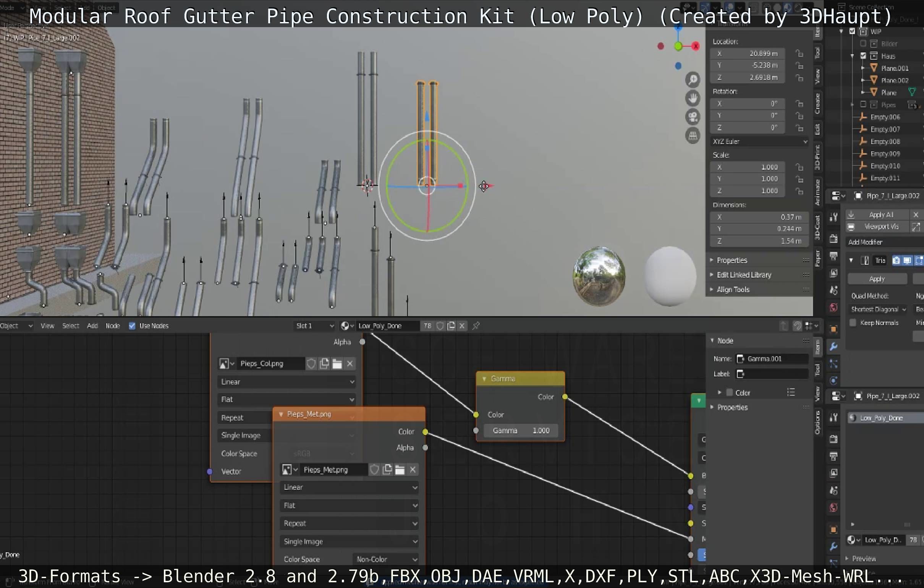Viewport: 924px width, 588px height.
Task: Switch to the Options tab in node editor sidebar
Action: 818,422
